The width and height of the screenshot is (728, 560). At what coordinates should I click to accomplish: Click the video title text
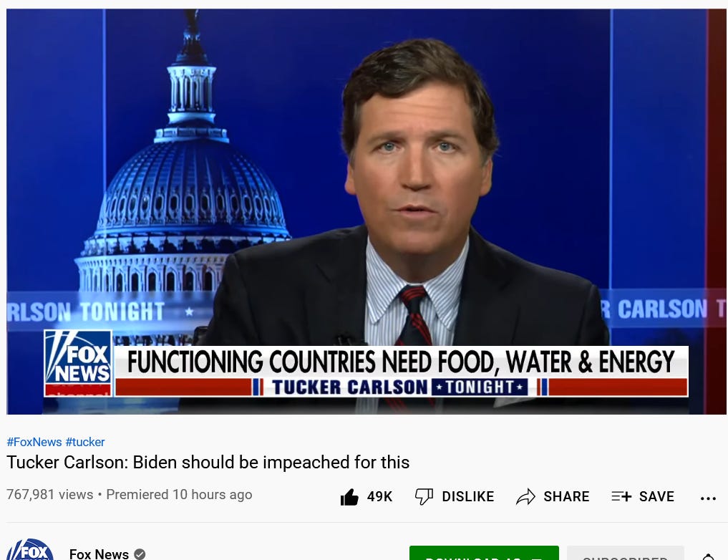[208, 463]
